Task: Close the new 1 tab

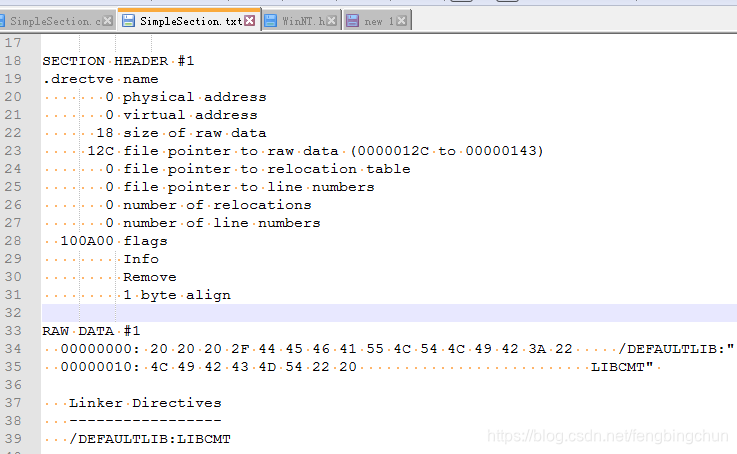Action: [x=401, y=21]
